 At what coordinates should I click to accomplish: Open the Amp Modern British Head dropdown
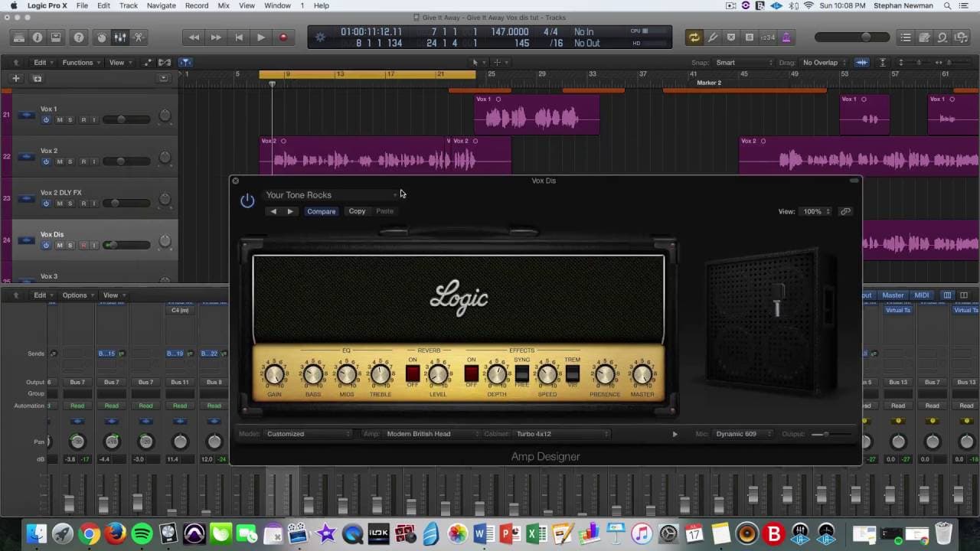pos(431,434)
